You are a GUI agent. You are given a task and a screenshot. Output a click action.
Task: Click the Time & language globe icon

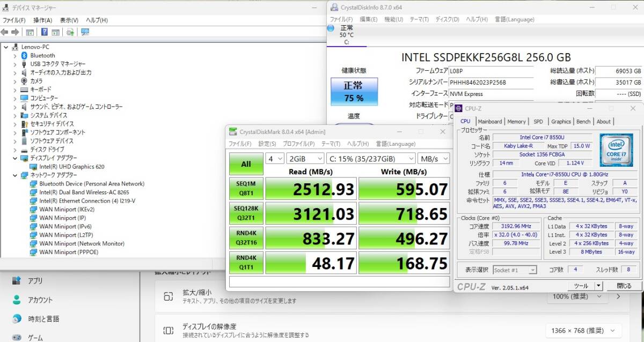click(x=17, y=319)
